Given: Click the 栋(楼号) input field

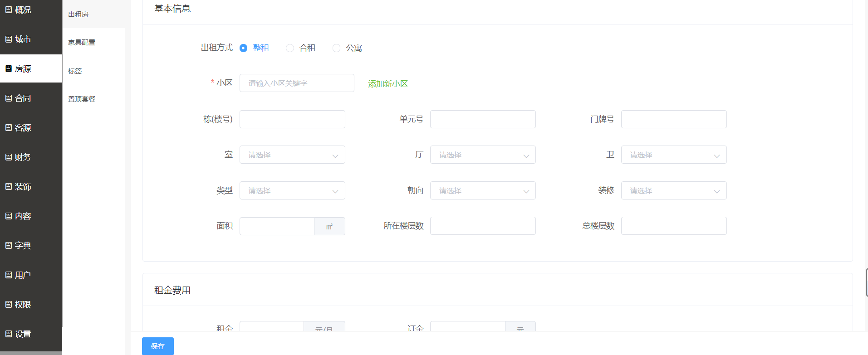Looking at the screenshot, I should coord(292,119).
